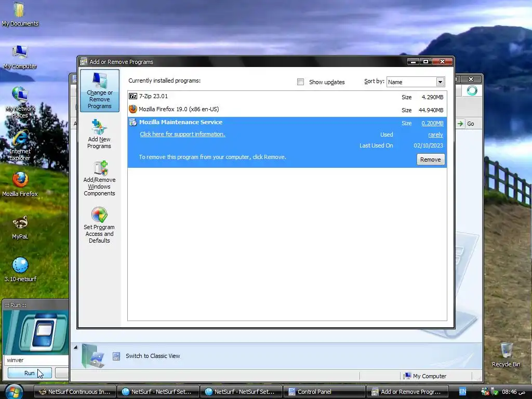Click the Switch to Classic View icon
The image size is (532, 399).
point(116,356)
